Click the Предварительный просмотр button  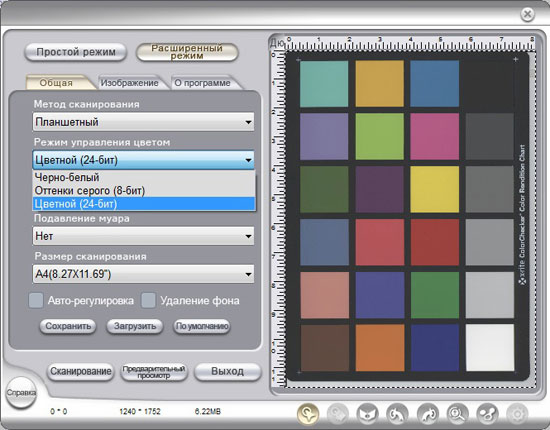154,372
